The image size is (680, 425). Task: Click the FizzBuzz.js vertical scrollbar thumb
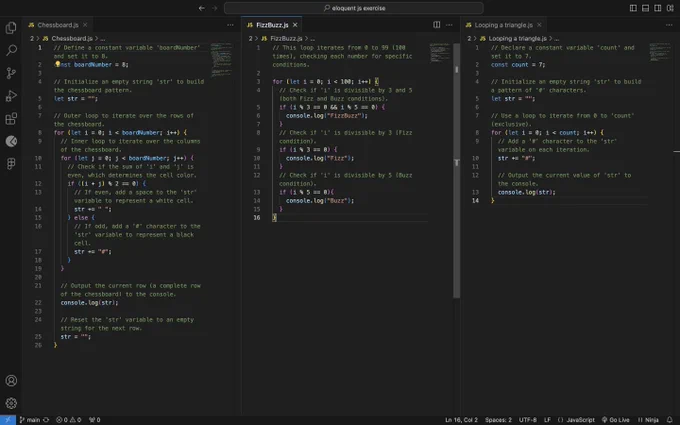tap(457, 170)
